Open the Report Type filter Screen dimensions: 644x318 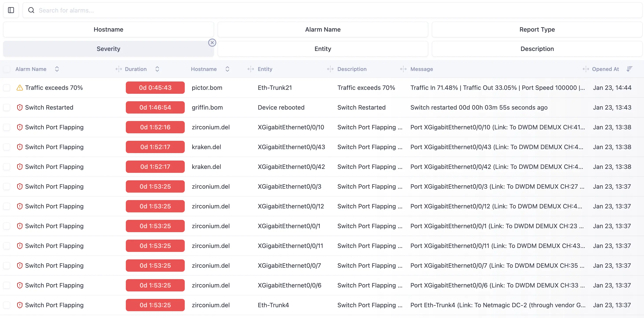[537, 29]
